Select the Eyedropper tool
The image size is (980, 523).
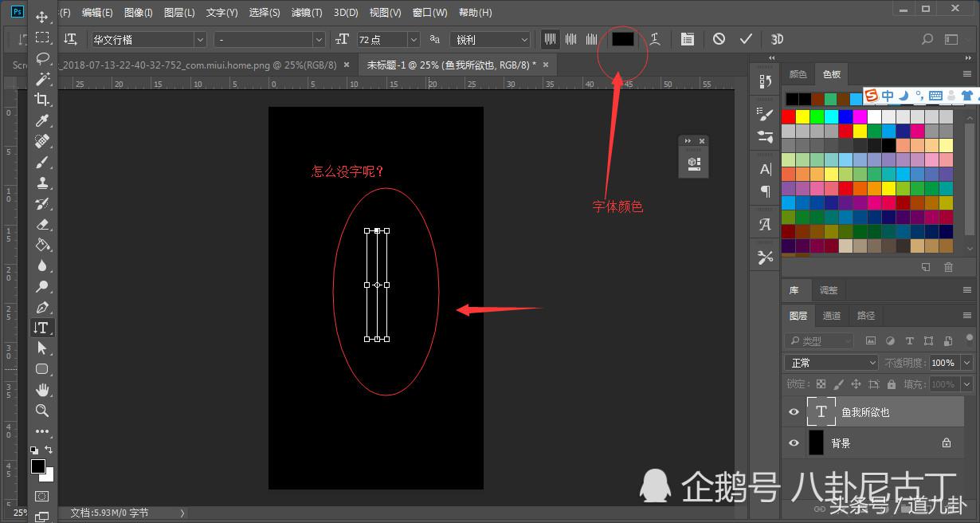(43, 120)
